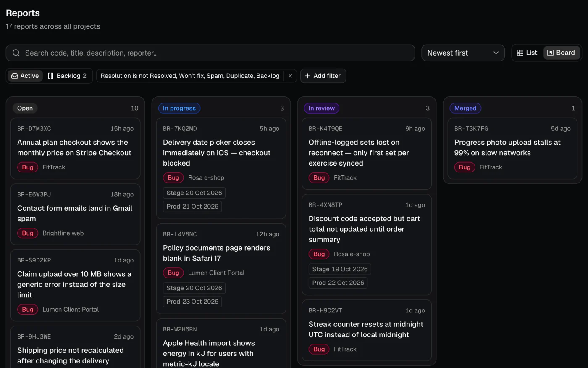Click the Open column count 10

tap(134, 108)
